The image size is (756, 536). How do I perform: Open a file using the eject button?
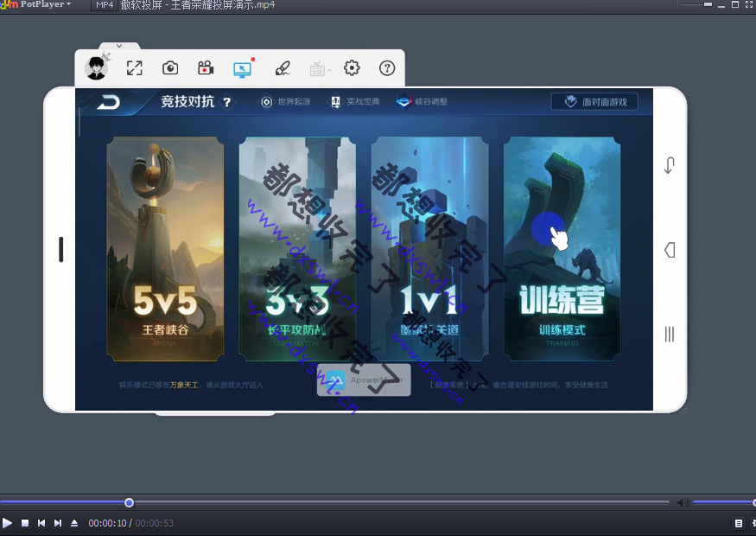coord(74,523)
